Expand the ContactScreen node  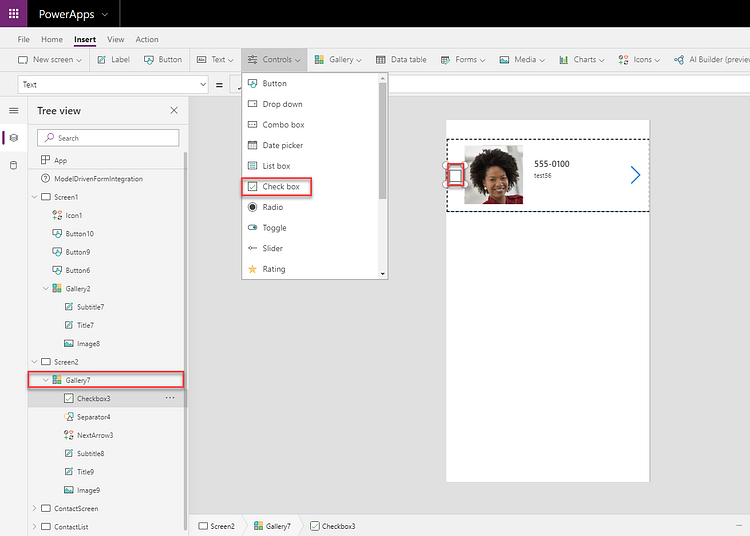(34, 508)
